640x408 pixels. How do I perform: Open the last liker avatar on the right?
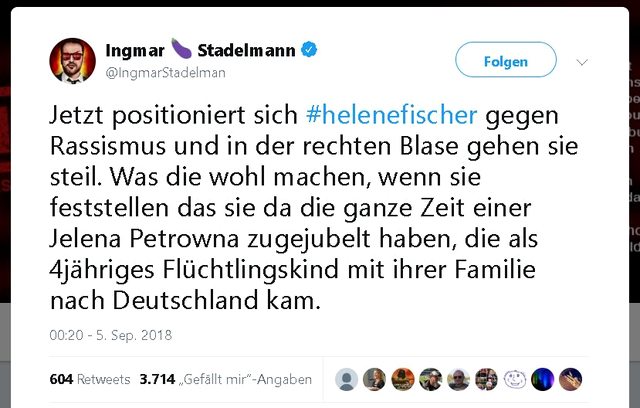[x=571, y=379]
